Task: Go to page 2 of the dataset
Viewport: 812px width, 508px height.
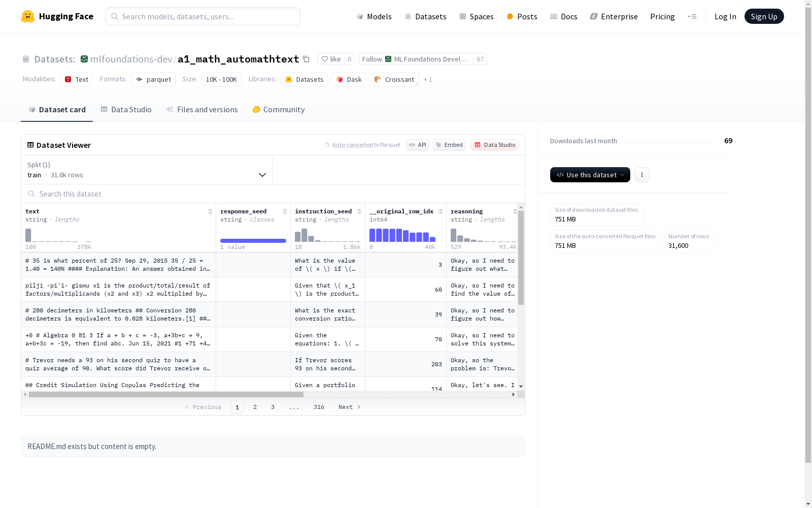Action: 255,407
